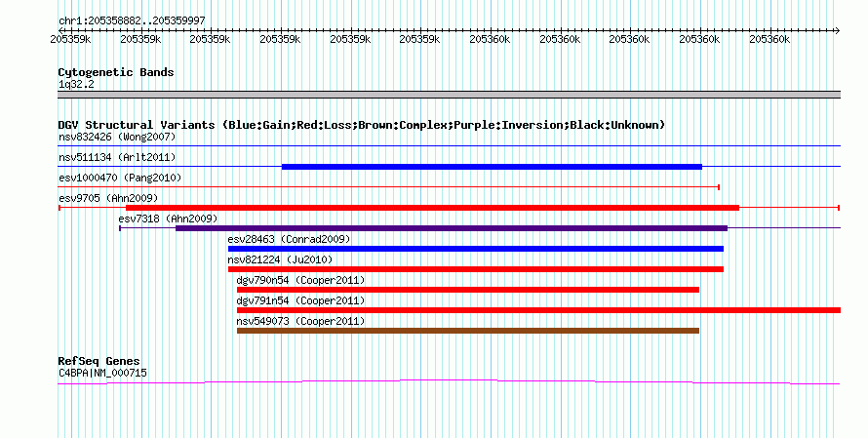Select the Cytogenetic Bands track title
The height and width of the screenshot is (438, 868).
116,72
